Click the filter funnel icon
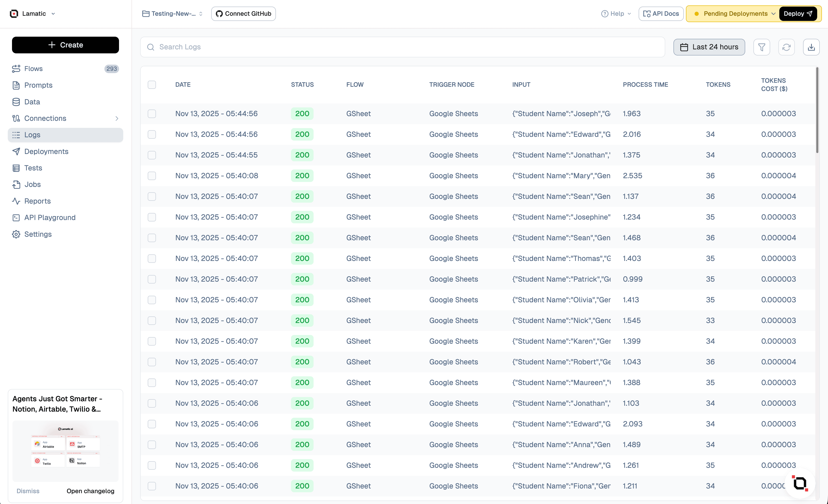Image resolution: width=828 pixels, height=504 pixels. click(x=761, y=47)
